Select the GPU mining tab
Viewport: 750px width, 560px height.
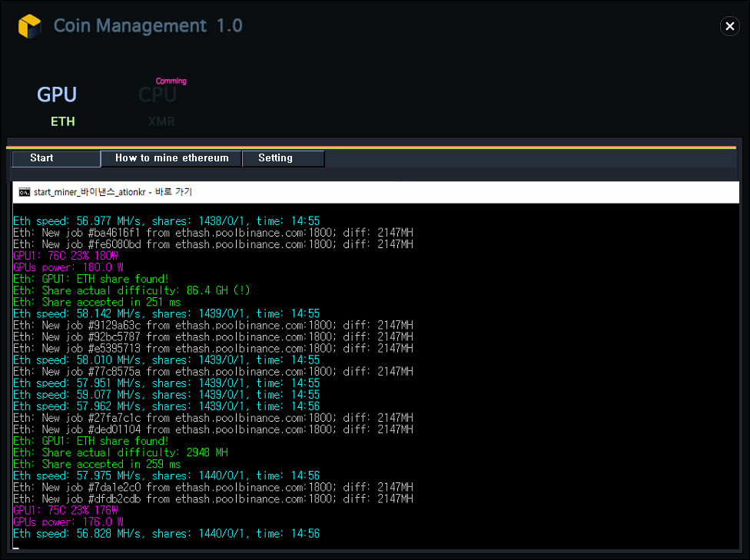(x=57, y=94)
